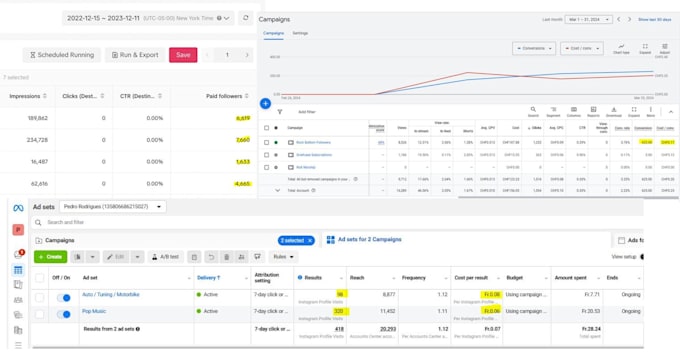This screenshot has width=680, height=363.
Task: Click the hamburger menu icon at sidebar bottom
Action: [18, 345]
